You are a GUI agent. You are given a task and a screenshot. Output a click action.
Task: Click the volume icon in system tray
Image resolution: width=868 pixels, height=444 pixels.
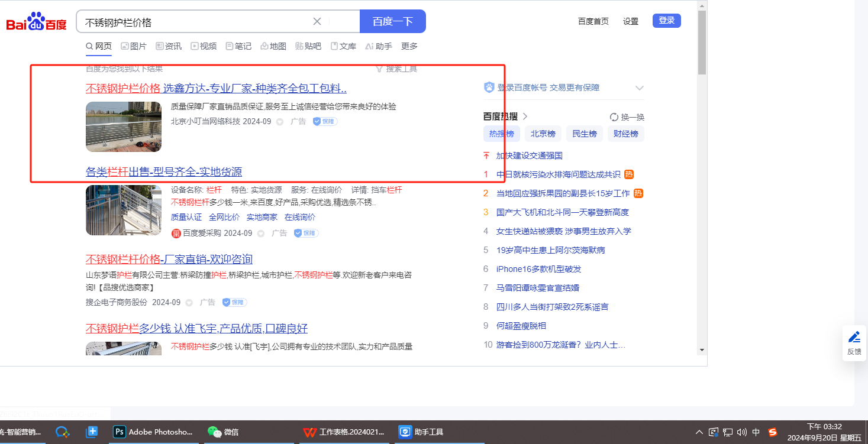pyautogui.click(x=742, y=432)
